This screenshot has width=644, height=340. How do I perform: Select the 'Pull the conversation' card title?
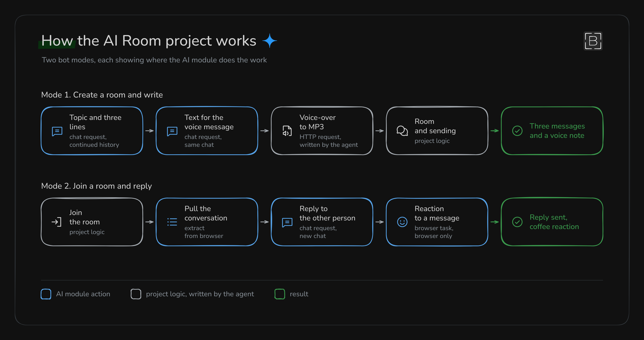click(206, 213)
